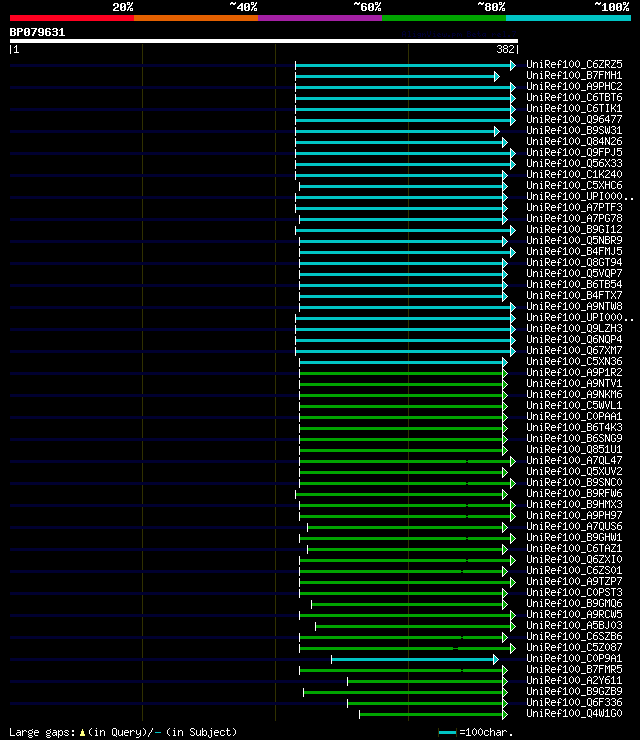The image size is (640, 740).
Task: Click the UniRef100_A9NTW8 text label
Action: [574, 306]
